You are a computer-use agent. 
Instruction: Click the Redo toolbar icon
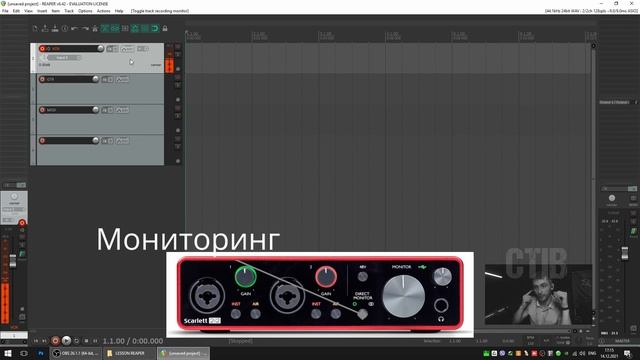[85, 29]
